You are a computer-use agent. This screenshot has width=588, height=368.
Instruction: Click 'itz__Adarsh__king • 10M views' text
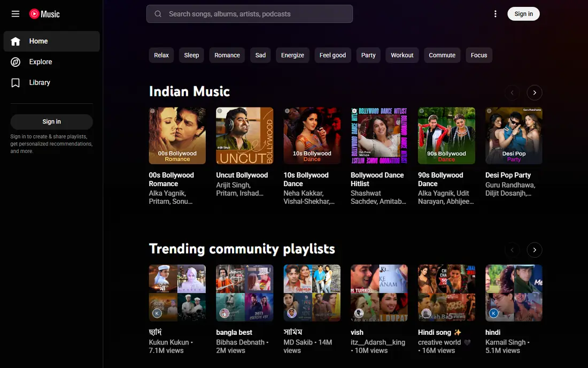[x=378, y=346]
